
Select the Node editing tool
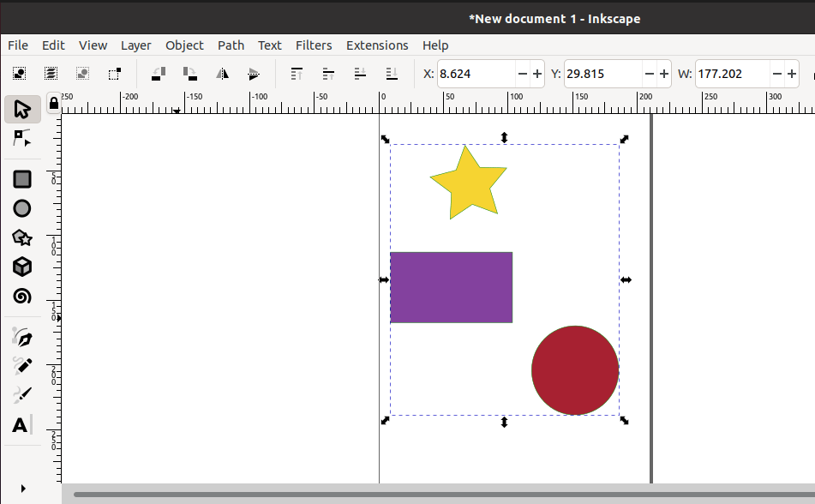click(x=21, y=138)
